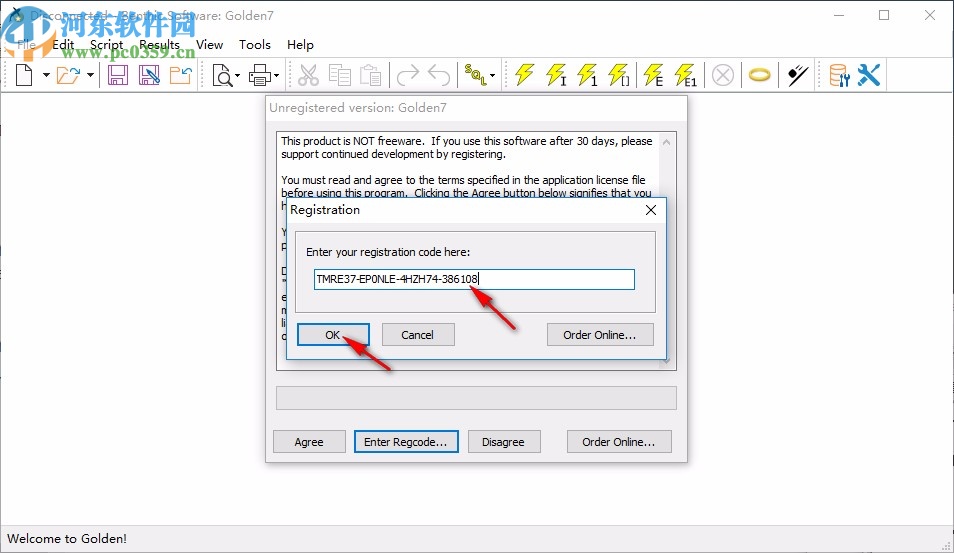Click the SQL builder icon

(475, 75)
